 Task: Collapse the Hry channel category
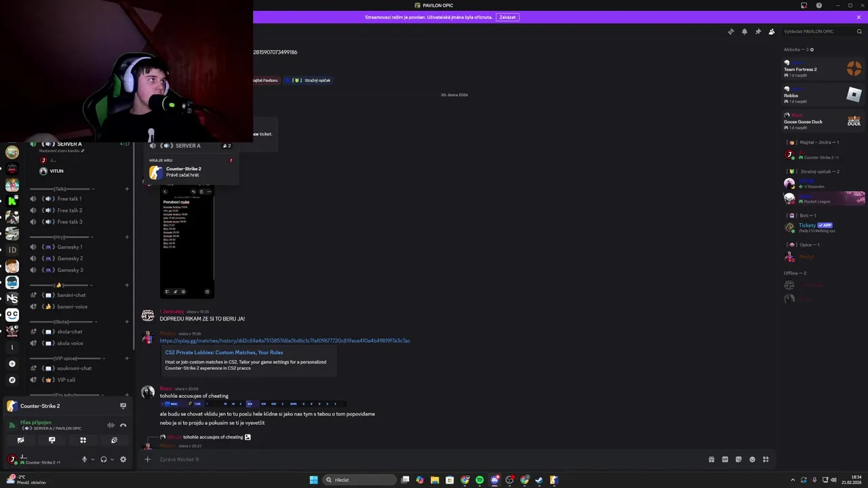62,237
